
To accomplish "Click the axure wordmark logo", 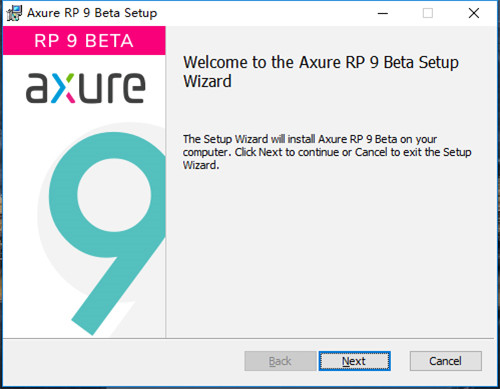I will click(x=86, y=88).
